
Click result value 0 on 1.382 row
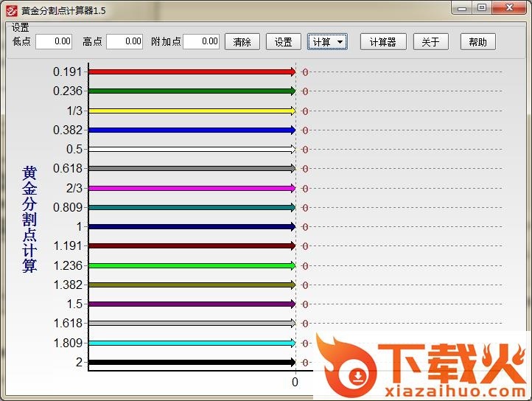point(305,285)
